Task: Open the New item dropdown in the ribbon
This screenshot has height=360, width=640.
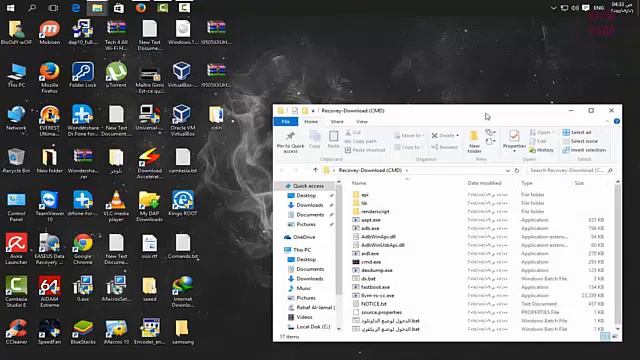Action: [490, 133]
